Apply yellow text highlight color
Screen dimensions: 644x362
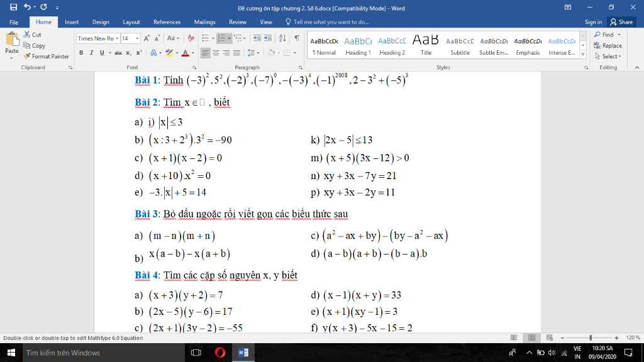point(169,53)
